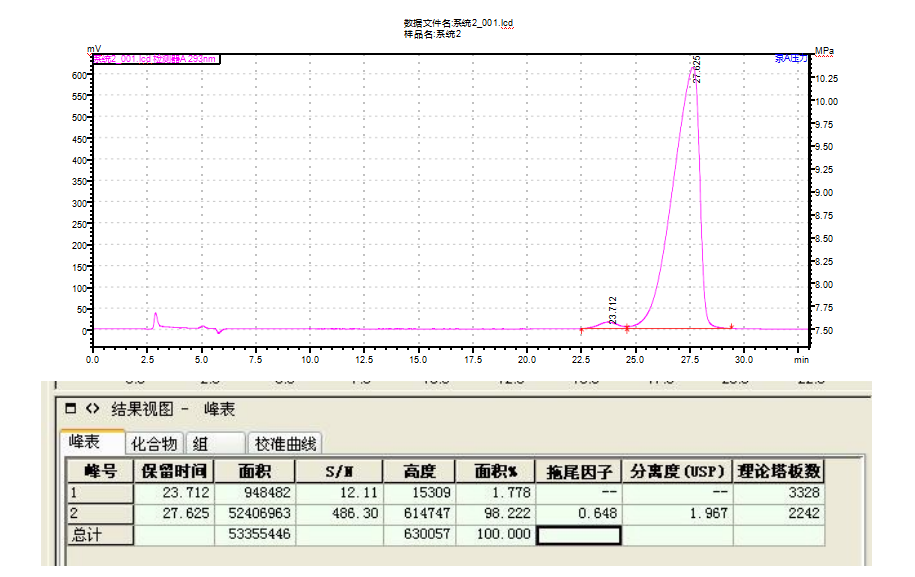Click the 理论塔板数 column header
Screen dimensions: 915x577
779,471
